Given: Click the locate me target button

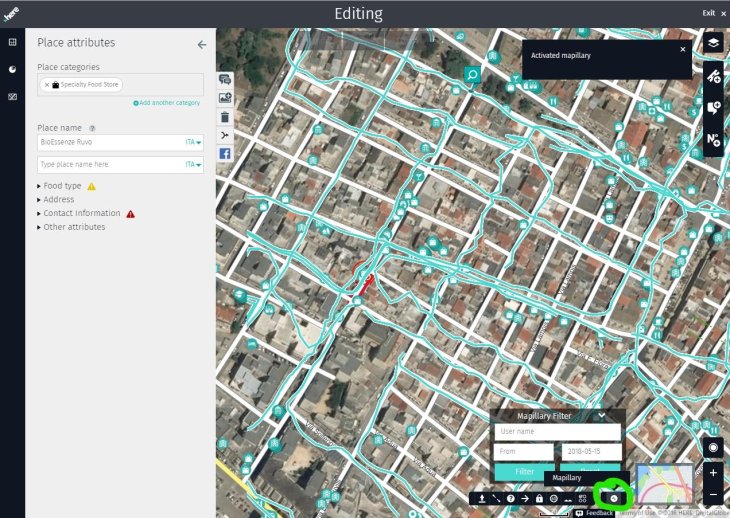Looking at the screenshot, I should point(713,448).
